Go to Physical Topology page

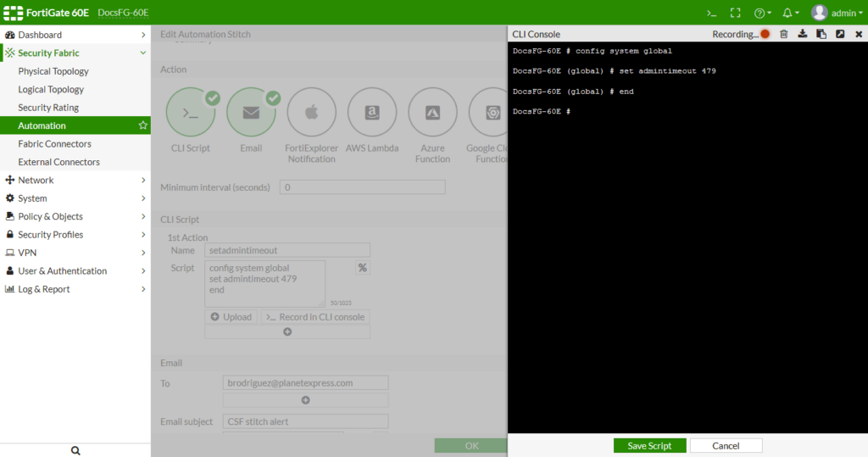pyautogui.click(x=53, y=71)
